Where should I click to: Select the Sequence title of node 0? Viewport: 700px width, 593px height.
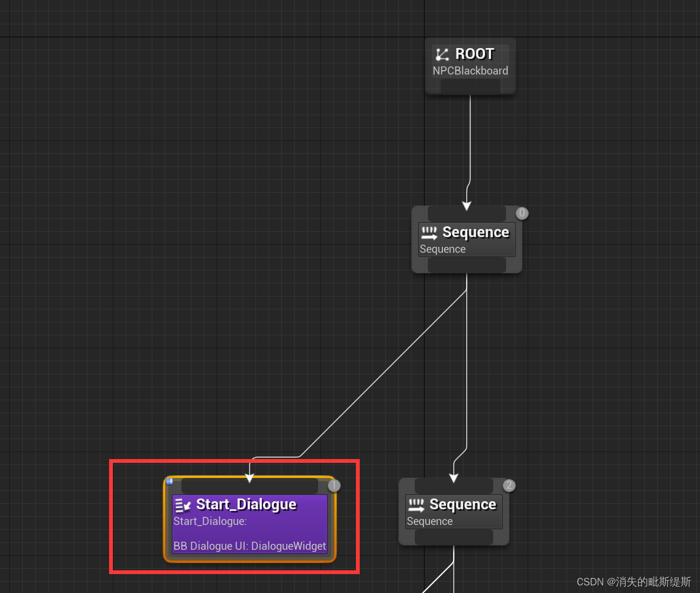[476, 232]
